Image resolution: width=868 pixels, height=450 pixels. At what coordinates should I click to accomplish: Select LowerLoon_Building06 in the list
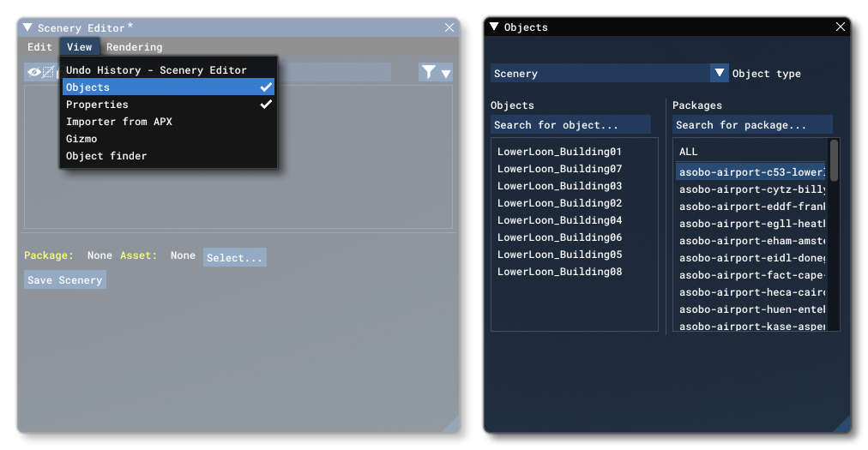559,237
